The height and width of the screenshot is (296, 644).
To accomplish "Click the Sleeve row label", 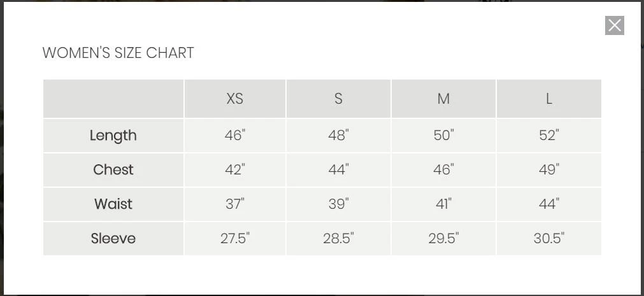I will click(113, 239).
